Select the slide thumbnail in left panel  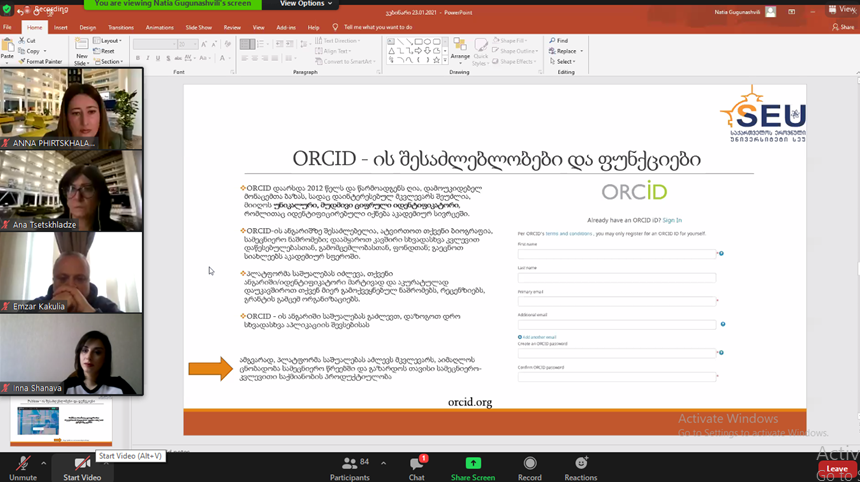(61, 421)
